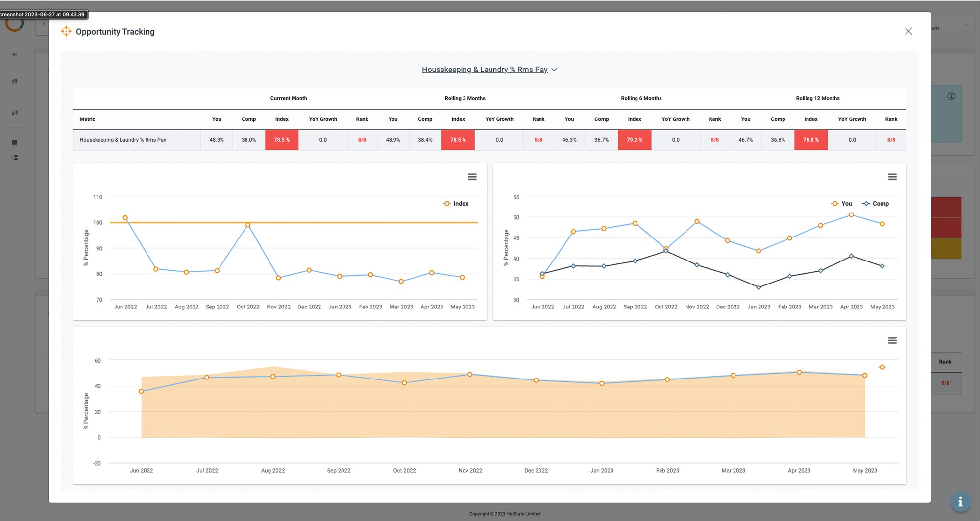Go to home via sidebar house icon

pyautogui.click(x=14, y=82)
